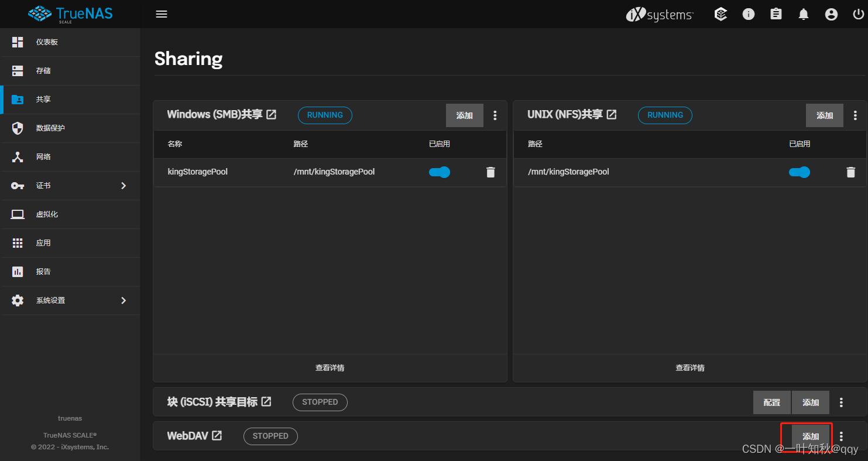Open 数据保护 data protection
The width and height of the screenshot is (868, 461).
coord(70,128)
